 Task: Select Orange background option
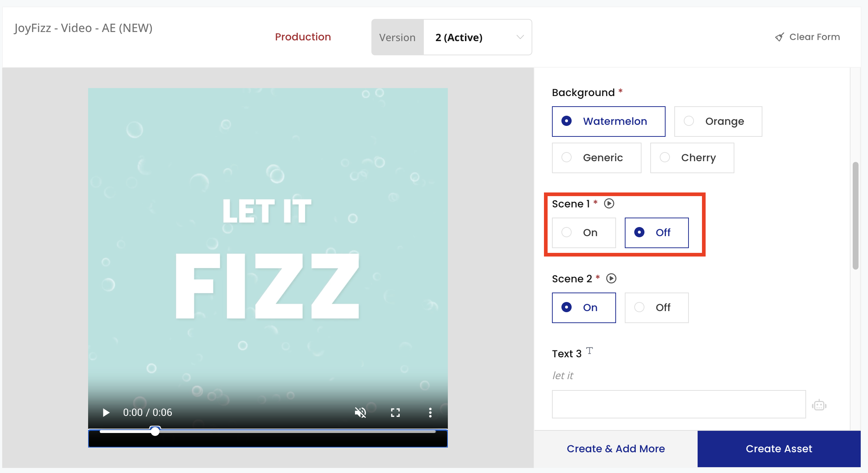click(x=718, y=121)
